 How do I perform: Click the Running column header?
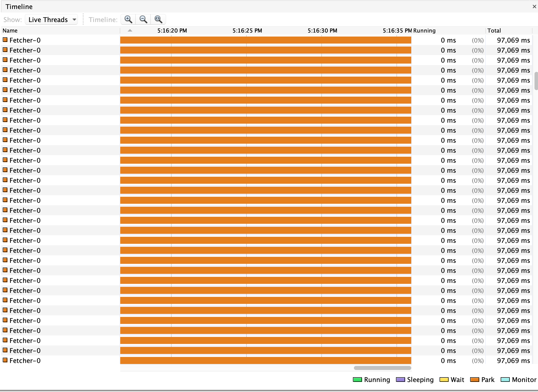coord(425,30)
